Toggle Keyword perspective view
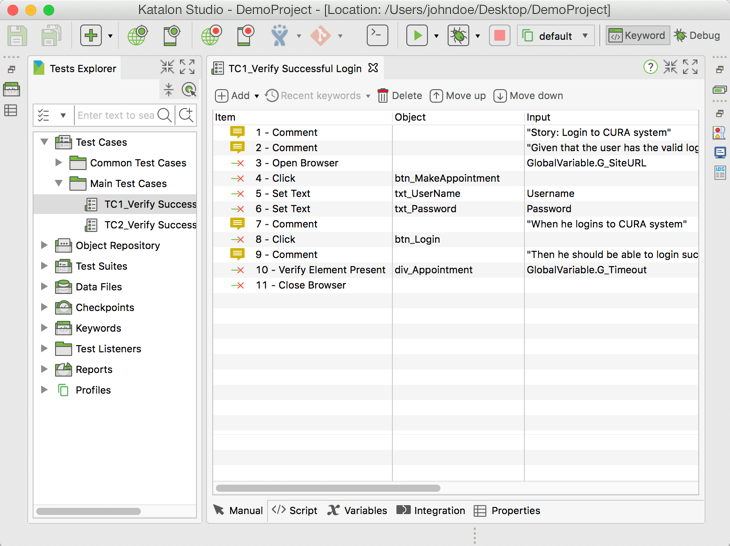 637,36
